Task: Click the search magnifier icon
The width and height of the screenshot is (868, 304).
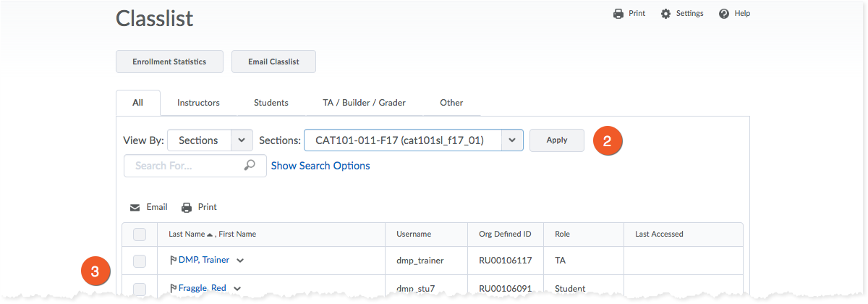Action: coord(250,166)
